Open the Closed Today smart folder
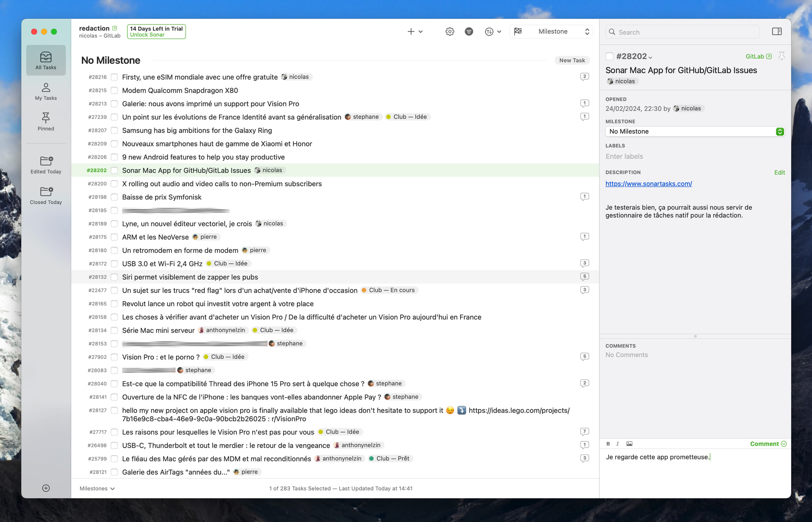Viewport: 812px width, 522px height. click(x=46, y=195)
